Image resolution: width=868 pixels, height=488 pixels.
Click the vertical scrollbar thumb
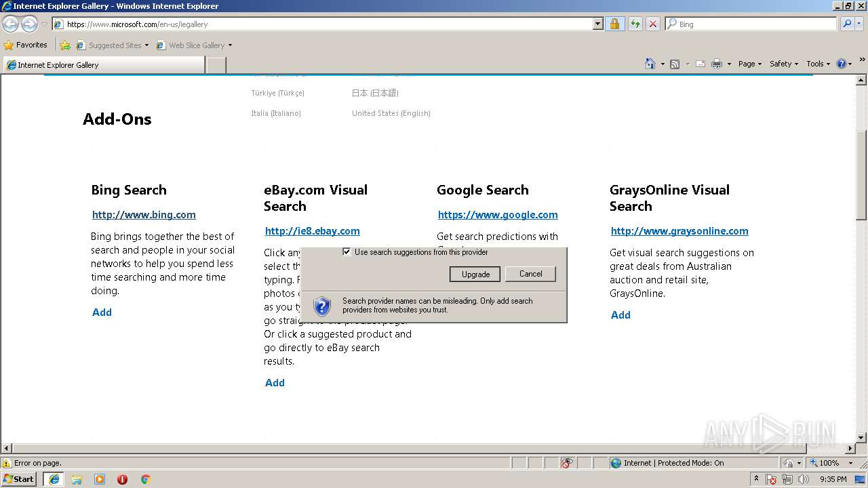click(x=861, y=174)
